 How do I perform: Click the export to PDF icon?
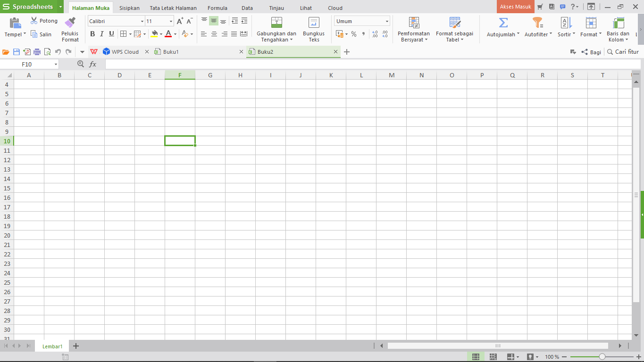(27, 52)
